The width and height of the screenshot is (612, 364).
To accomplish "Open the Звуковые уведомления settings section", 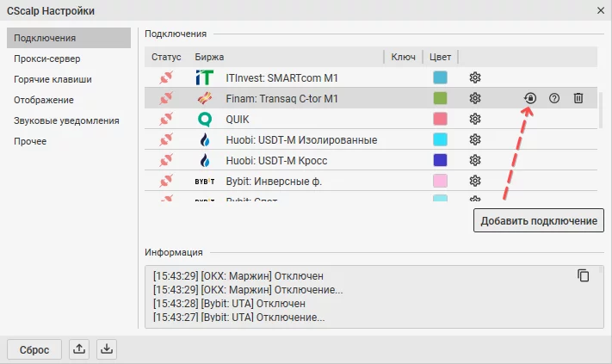I will (66, 120).
